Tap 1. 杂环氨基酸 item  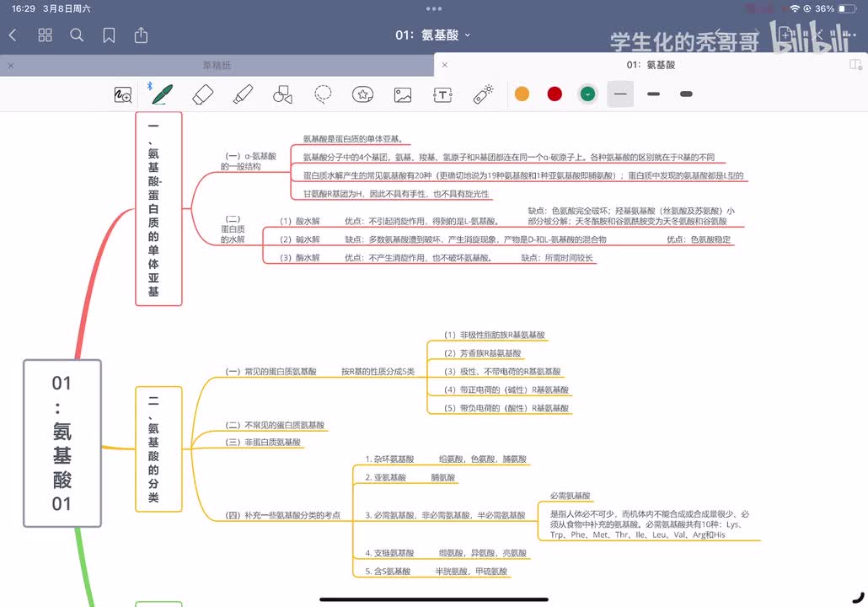389,459
